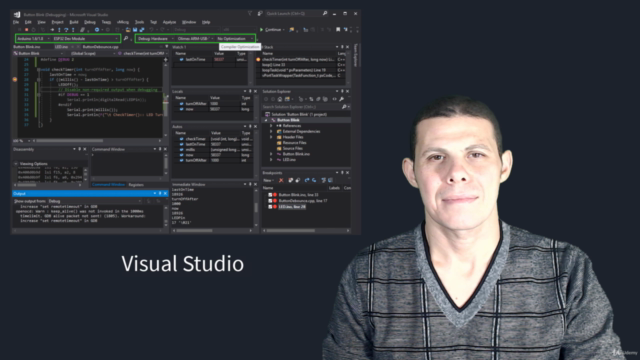Viewport: 640px width, 360px height.
Task: Click the blue Navigate Backward icon
Action: (97, 30)
